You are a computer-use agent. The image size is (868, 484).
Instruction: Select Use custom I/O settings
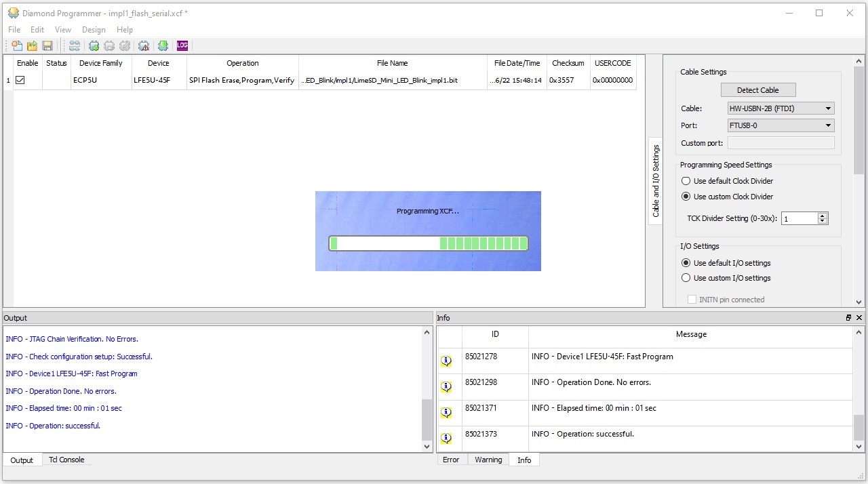coord(686,278)
